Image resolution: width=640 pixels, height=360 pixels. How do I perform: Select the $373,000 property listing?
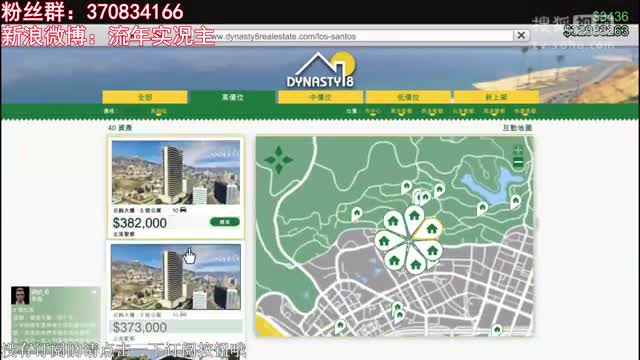point(176,292)
